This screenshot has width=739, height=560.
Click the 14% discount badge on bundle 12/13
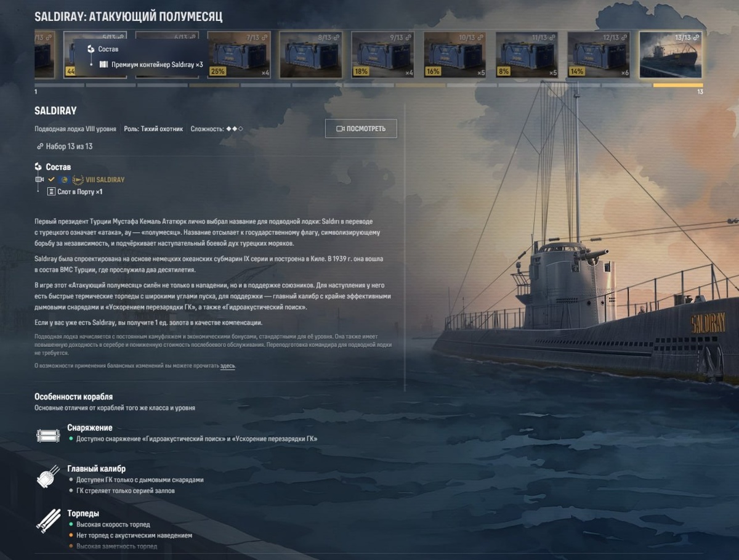(578, 71)
